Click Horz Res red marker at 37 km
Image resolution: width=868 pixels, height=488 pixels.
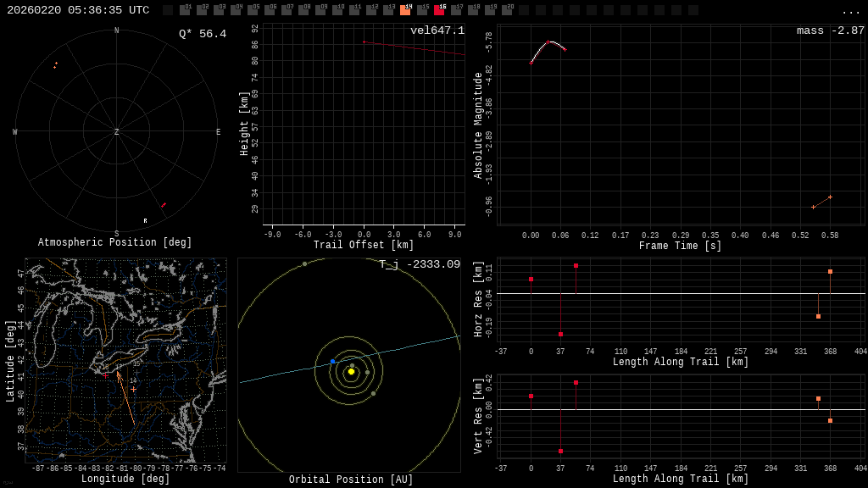point(561,334)
